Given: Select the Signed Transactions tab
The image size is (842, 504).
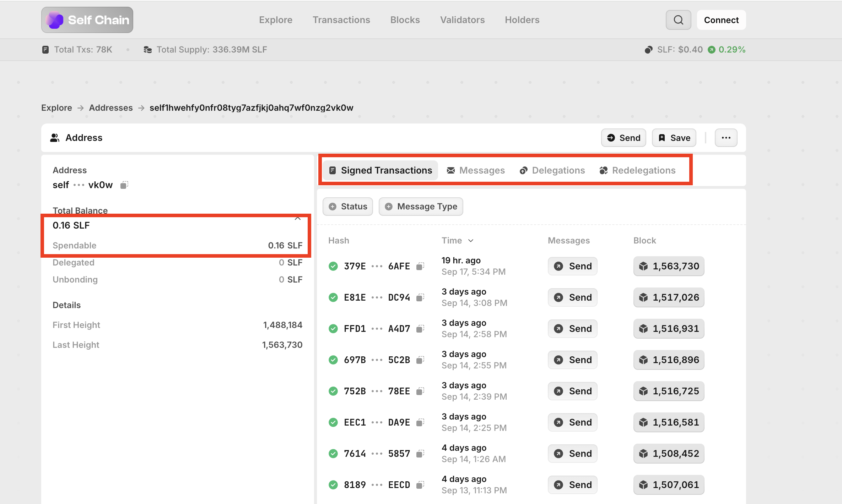Looking at the screenshot, I should tap(380, 170).
